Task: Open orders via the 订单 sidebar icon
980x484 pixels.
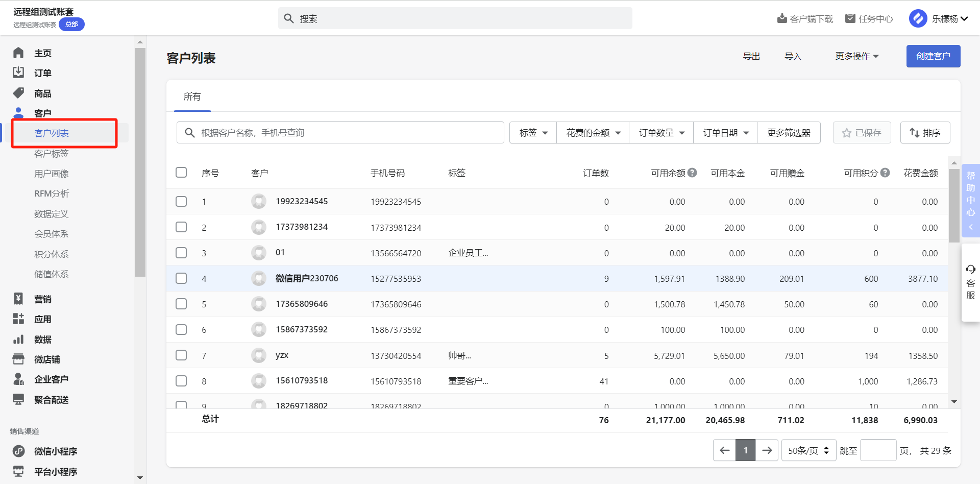Action: pos(18,72)
